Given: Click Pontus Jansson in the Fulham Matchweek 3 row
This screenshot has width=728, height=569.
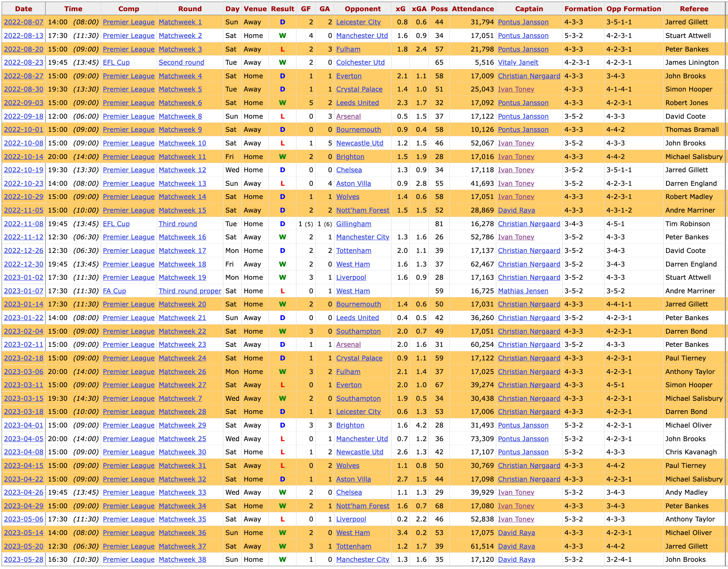Looking at the screenshot, I should [523, 49].
